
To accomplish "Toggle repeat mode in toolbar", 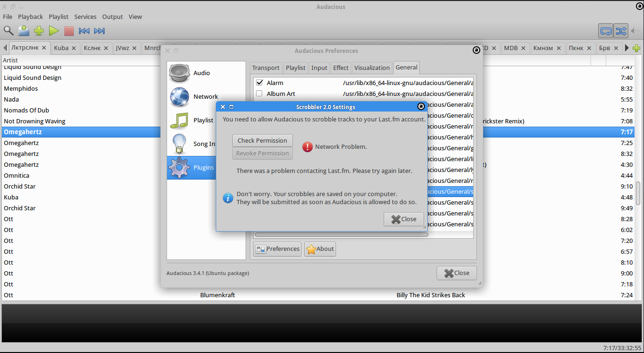I will tap(606, 31).
